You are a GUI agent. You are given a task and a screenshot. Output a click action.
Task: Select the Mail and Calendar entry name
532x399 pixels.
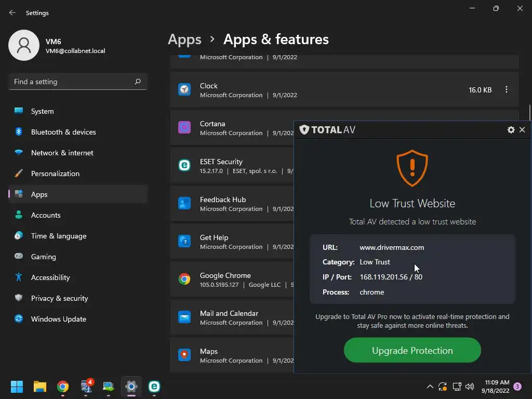229,313
